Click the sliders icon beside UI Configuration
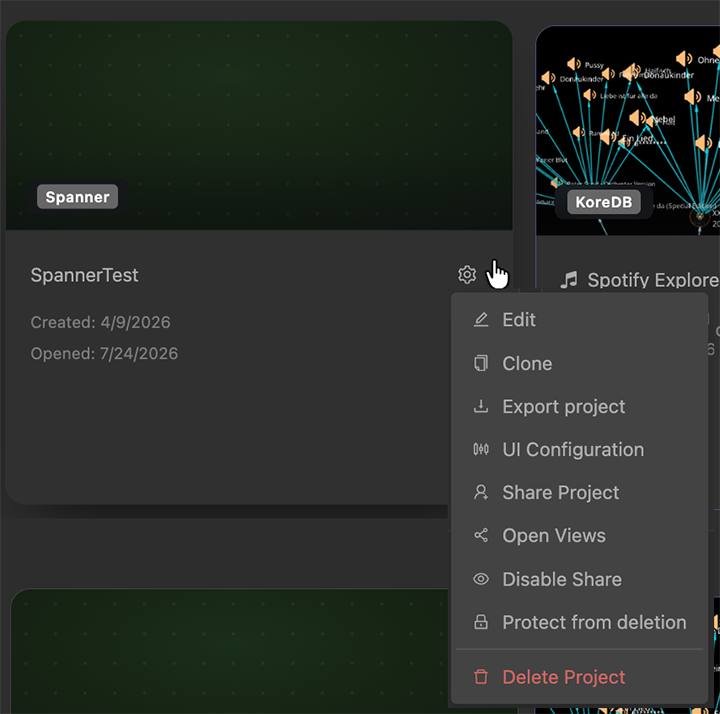The image size is (720, 714). coord(481,449)
